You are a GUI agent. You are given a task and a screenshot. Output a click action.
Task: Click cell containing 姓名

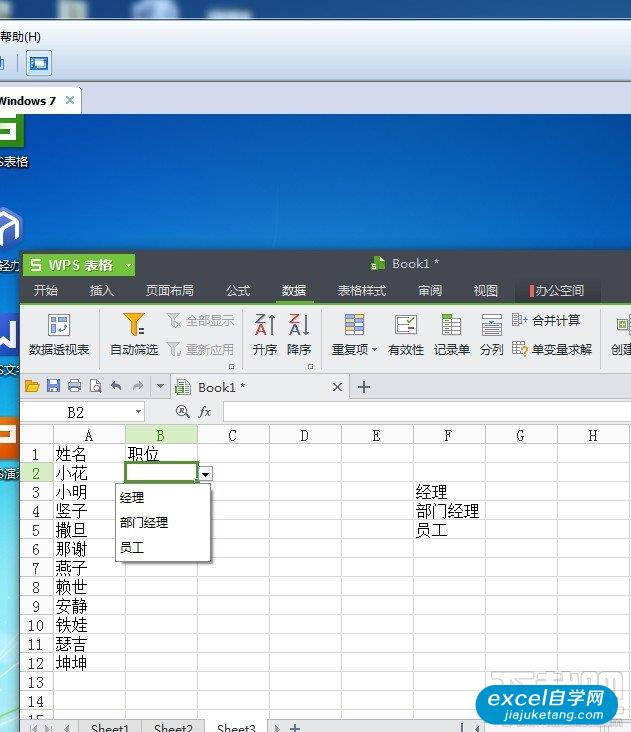(x=89, y=454)
